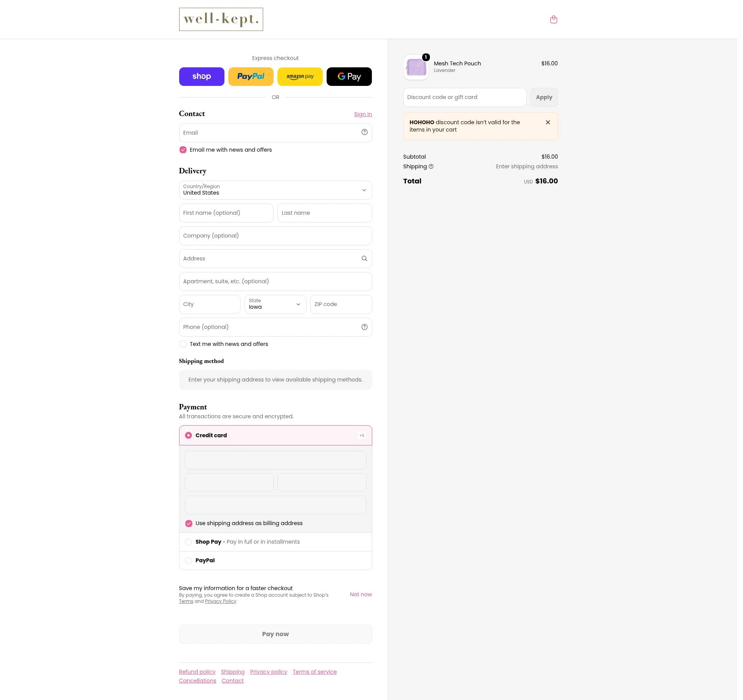
Task: Show the +5 additional card brands
Action: click(362, 435)
